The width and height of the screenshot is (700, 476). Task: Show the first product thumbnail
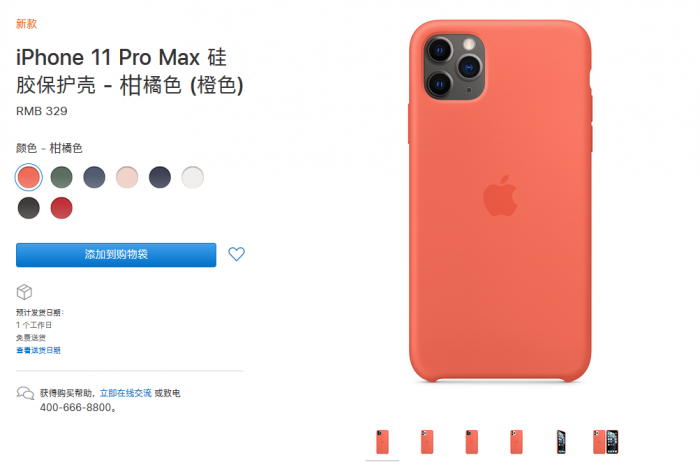(x=382, y=442)
